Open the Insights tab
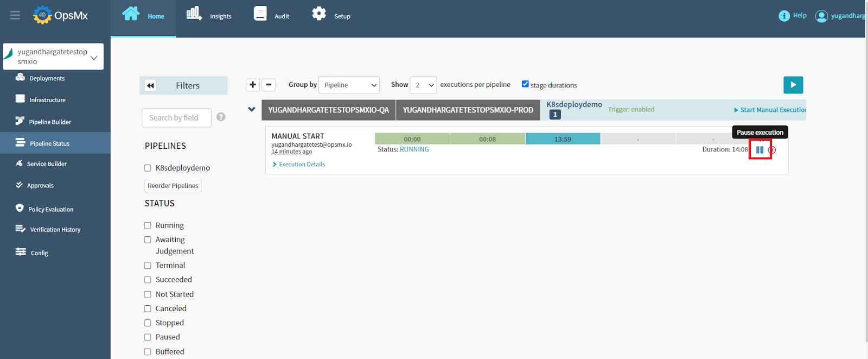Viewport: 868px width, 359px height. point(209,15)
